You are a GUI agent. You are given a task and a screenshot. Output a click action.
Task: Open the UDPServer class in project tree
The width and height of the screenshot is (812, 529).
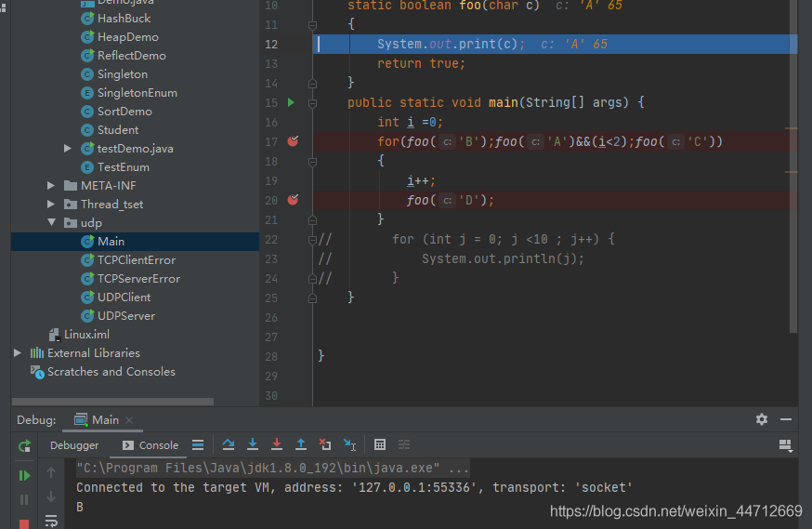pyautogui.click(x=125, y=316)
